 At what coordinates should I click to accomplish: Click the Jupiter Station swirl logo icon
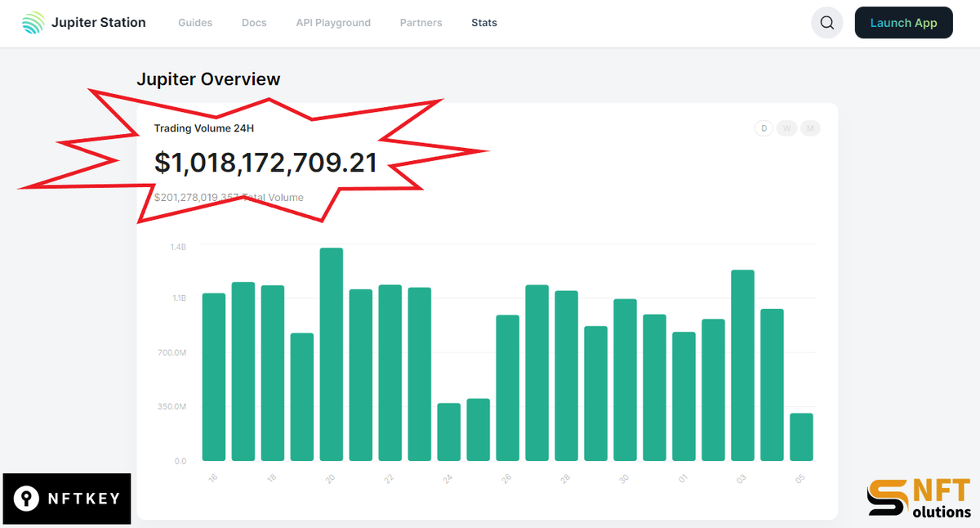33,23
